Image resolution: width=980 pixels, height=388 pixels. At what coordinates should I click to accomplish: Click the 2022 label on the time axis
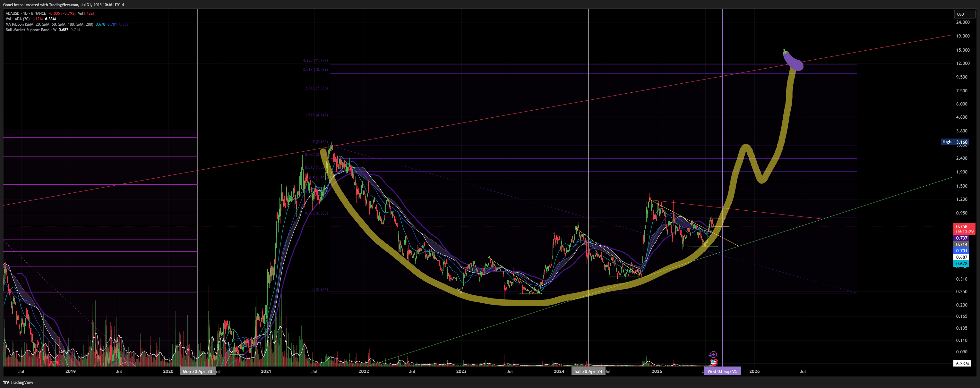(364, 371)
